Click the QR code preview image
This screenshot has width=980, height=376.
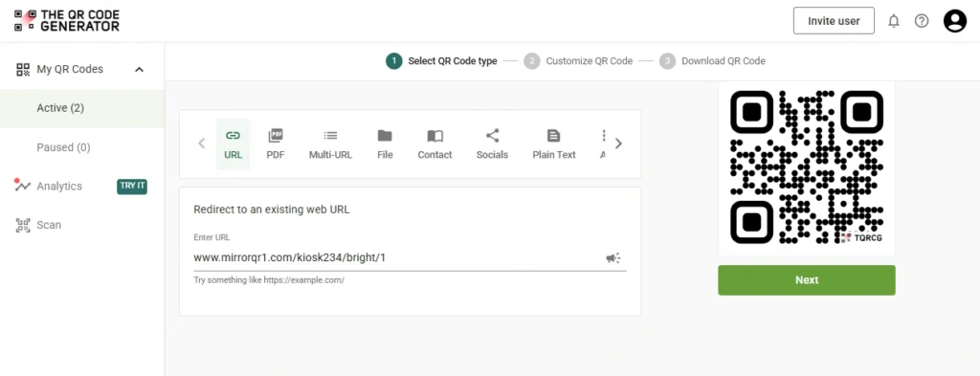tap(806, 166)
